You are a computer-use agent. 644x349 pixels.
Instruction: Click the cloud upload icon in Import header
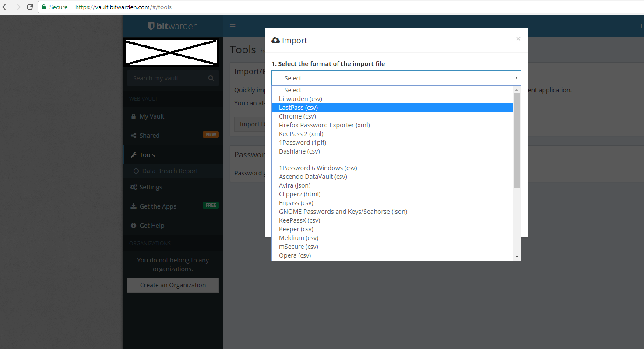[276, 40]
